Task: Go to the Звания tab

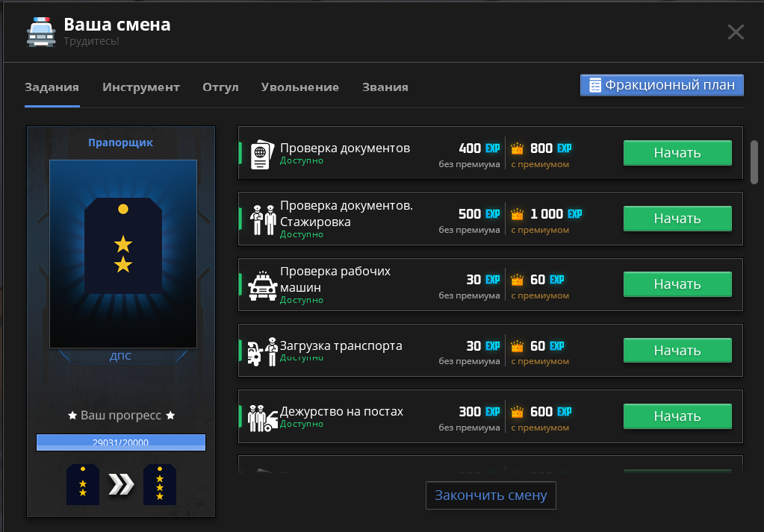Action: tap(385, 87)
